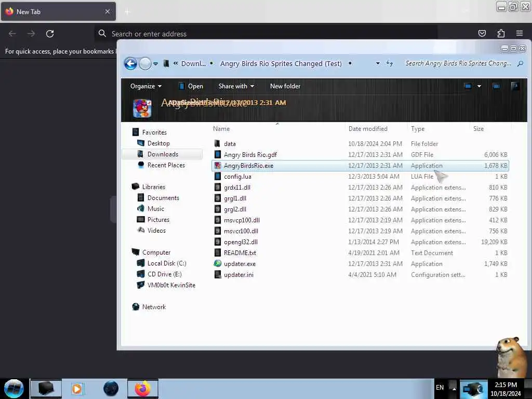Click the Explorer forward arrow button
Viewport: 532px width, 399px height.
tap(145, 63)
